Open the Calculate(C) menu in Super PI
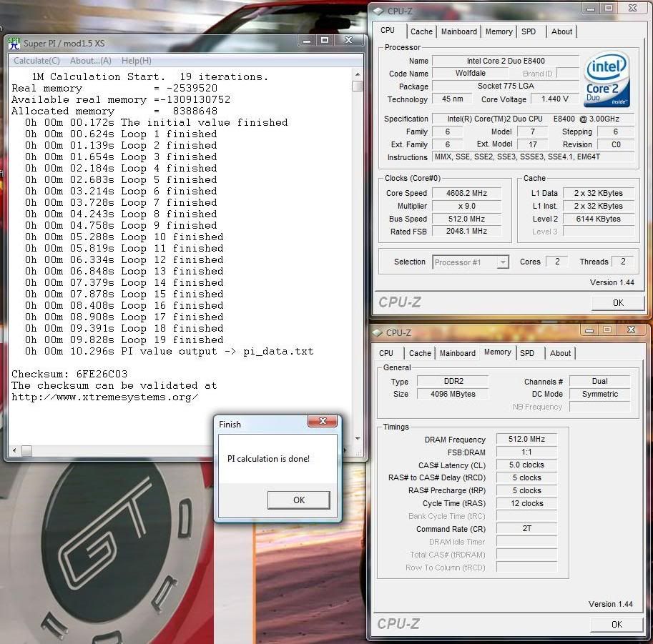The width and height of the screenshot is (653, 644). tap(36, 61)
